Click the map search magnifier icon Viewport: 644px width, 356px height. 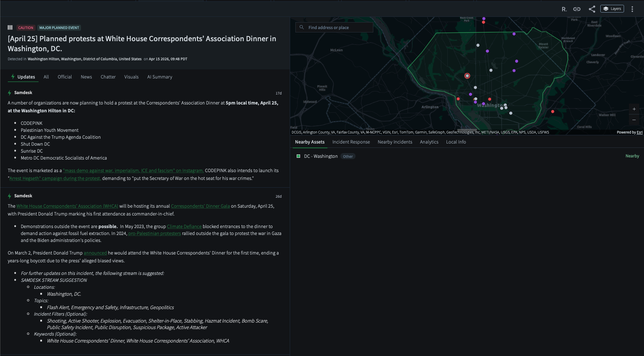pos(302,27)
